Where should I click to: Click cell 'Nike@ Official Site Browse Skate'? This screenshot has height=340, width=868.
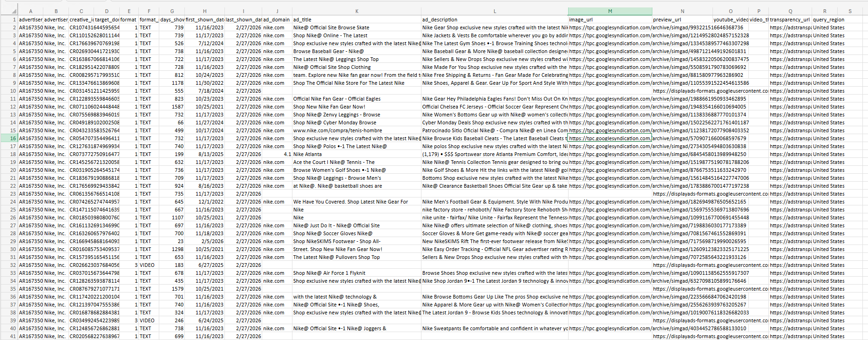coord(357,27)
